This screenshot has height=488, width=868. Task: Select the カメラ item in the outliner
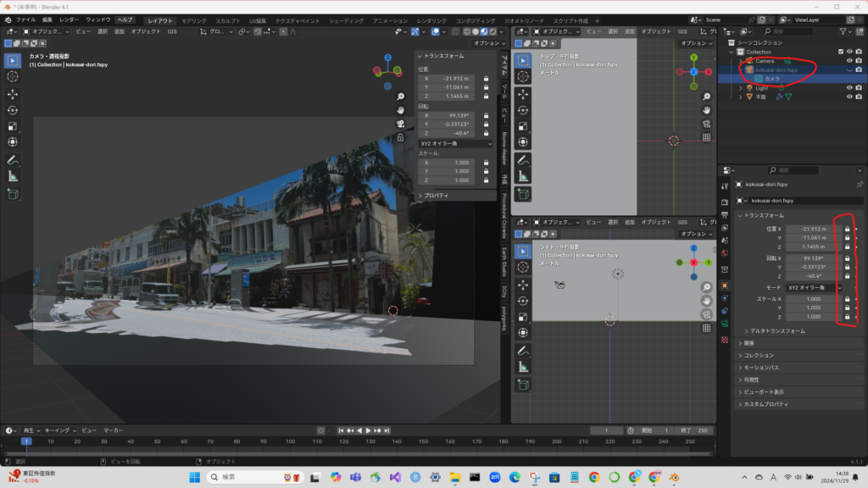(x=772, y=79)
